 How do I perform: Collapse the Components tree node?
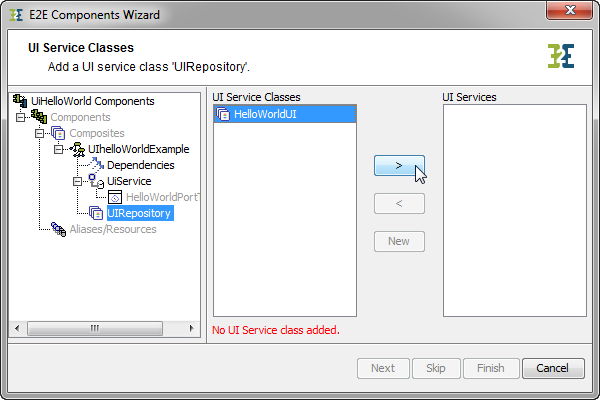click(x=20, y=117)
